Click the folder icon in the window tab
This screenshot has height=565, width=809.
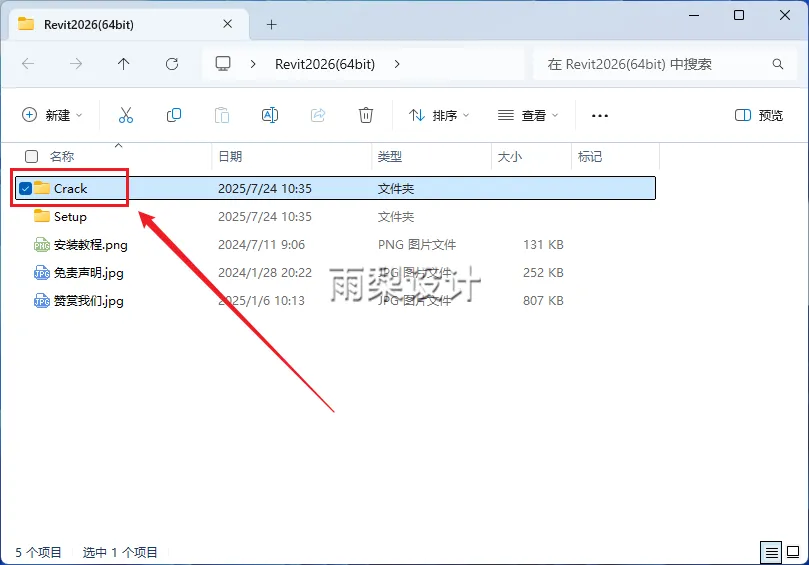[26, 24]
